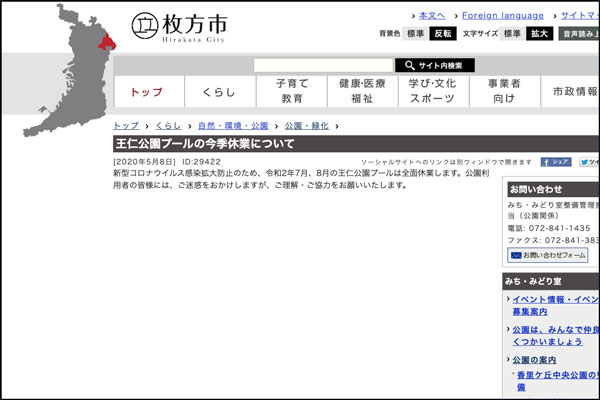The width and height of the screenshot is (600, 400).
Task: Enlarge text size with 拡大
Action: tap(540, 34)
